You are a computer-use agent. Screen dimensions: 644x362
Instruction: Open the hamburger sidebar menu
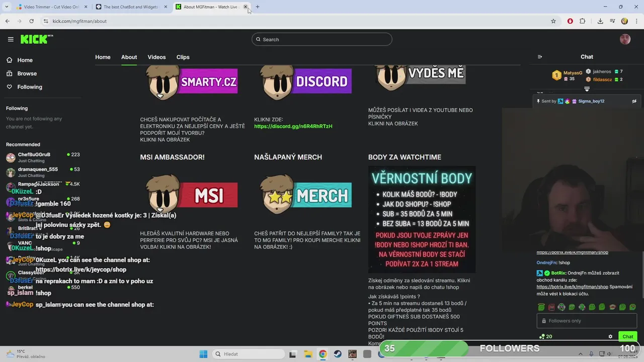tap(11, 39)
